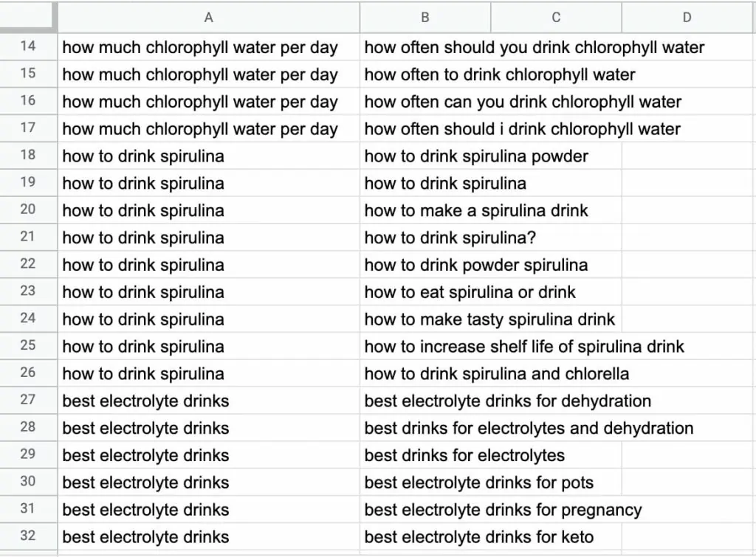Select row 25 header
Screen dimensions: 756x557
[28, 345]
